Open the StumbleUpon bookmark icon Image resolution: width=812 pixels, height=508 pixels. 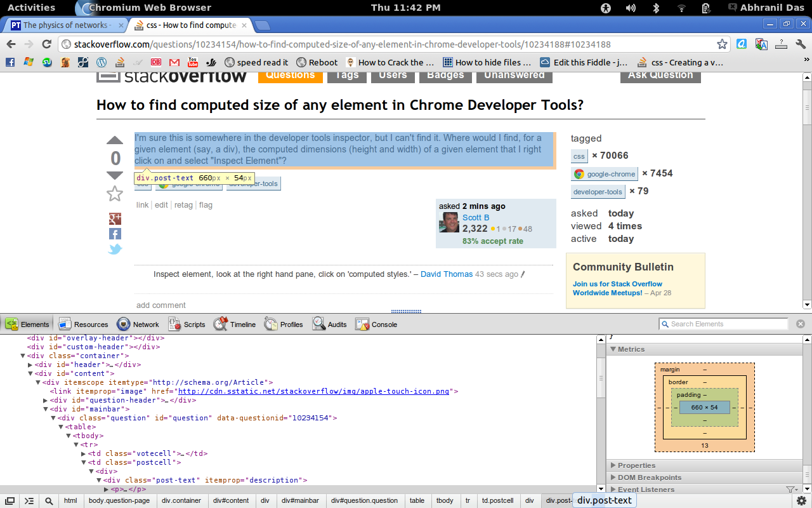(x=46, y=62)
